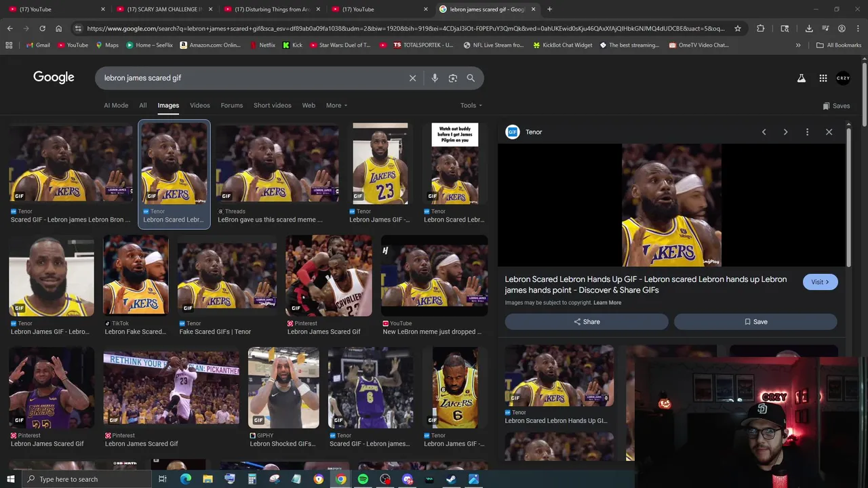Open Search Labs flask icon
Screen dimensions: 868x488
click(x=802, y=78)
